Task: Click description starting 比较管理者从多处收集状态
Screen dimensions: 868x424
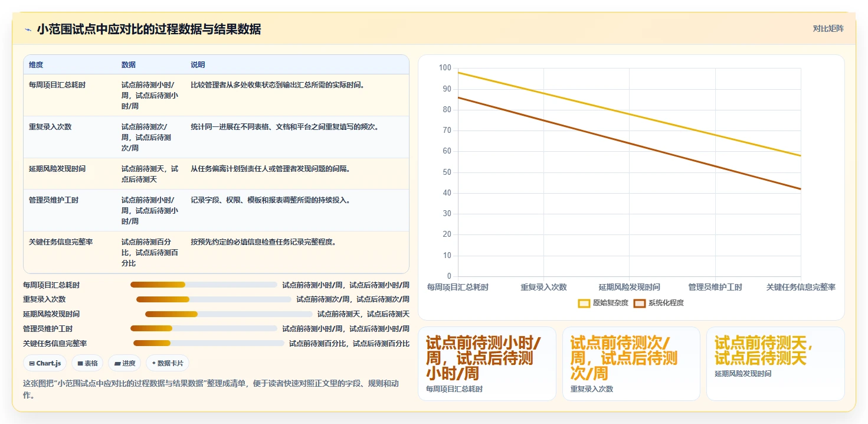Action: (x=277, y=85)
